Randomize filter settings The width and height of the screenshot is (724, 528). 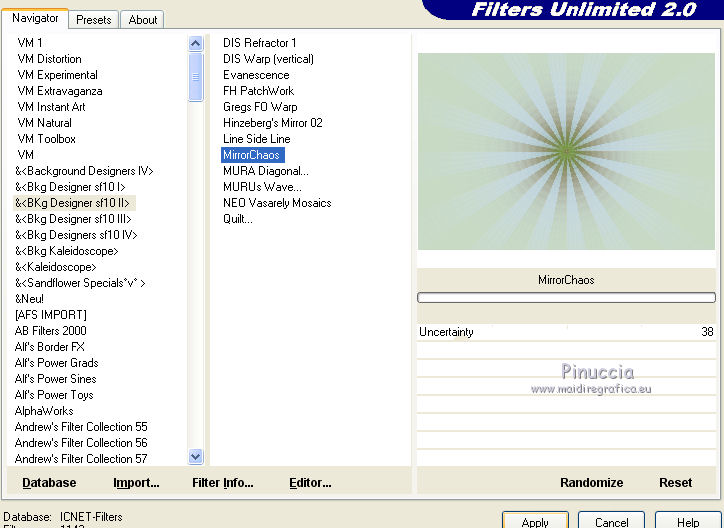(591, 483)
